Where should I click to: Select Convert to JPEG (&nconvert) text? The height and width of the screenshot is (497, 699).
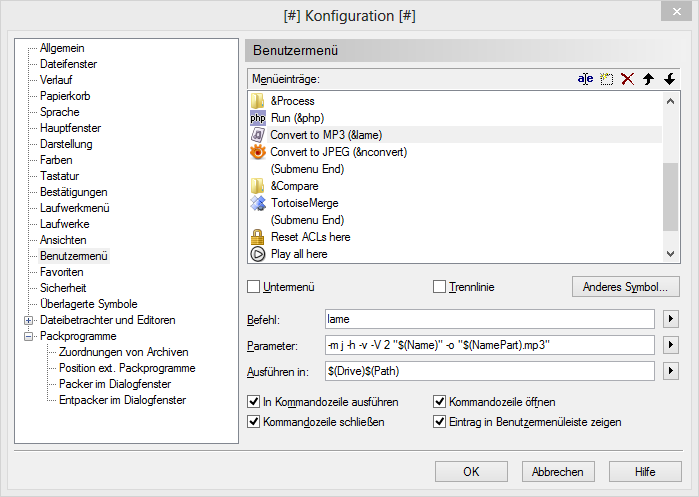[x=338, y=152]
